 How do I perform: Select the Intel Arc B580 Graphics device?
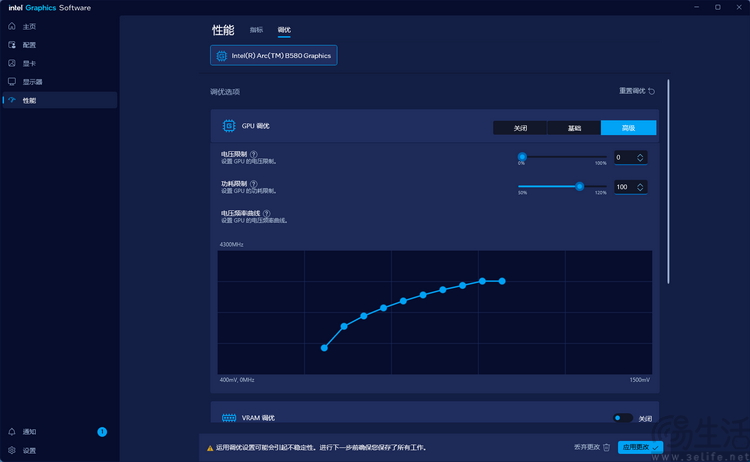(x=274, y=55)
